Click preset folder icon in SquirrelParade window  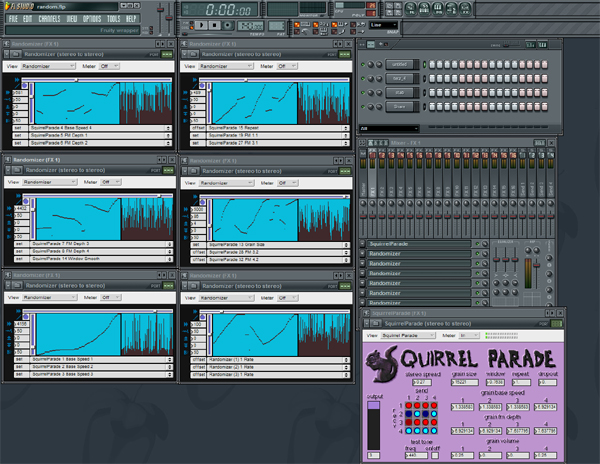pyautogui.click(x=375, y=324)
